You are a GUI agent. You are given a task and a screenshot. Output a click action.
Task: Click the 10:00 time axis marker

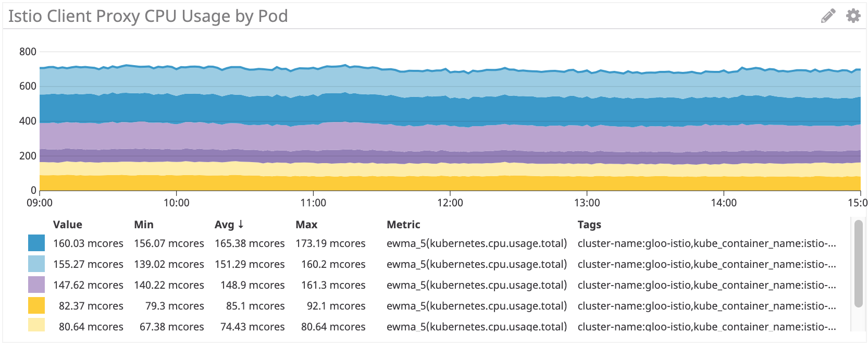177,203
